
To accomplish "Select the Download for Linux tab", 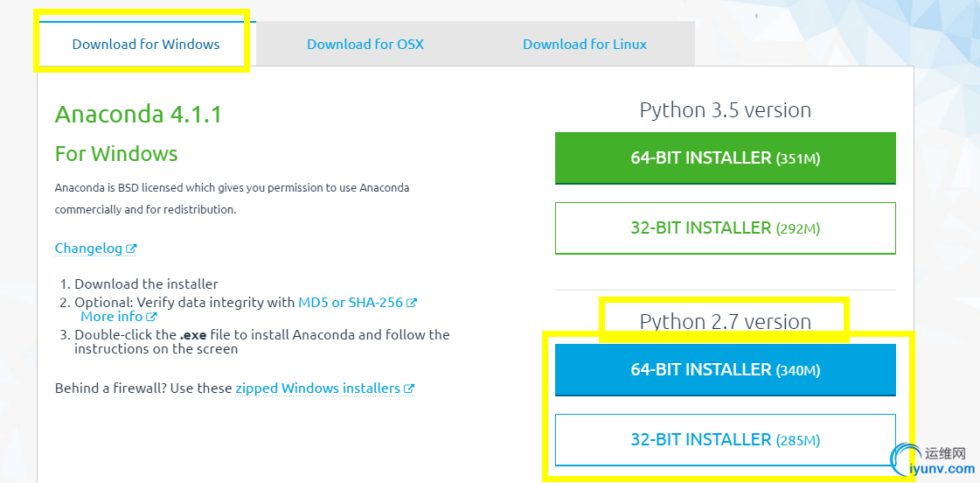I will (585, 44).
